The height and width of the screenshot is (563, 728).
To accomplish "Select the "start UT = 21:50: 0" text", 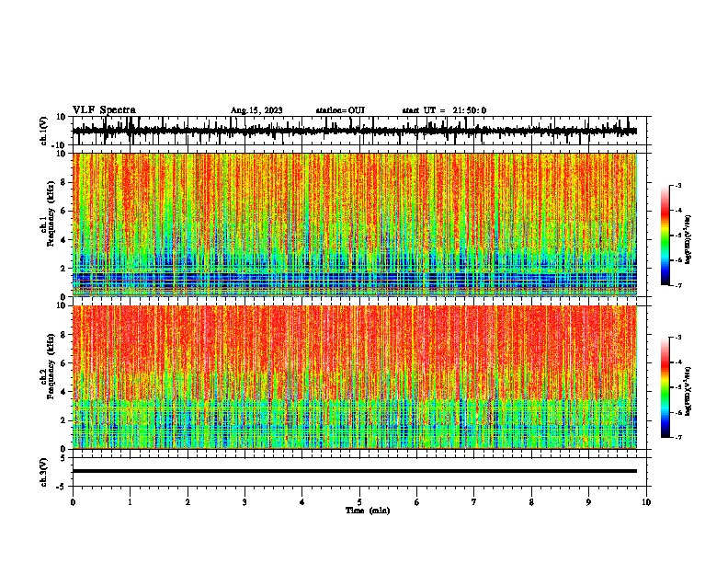I will coord(444,110).
